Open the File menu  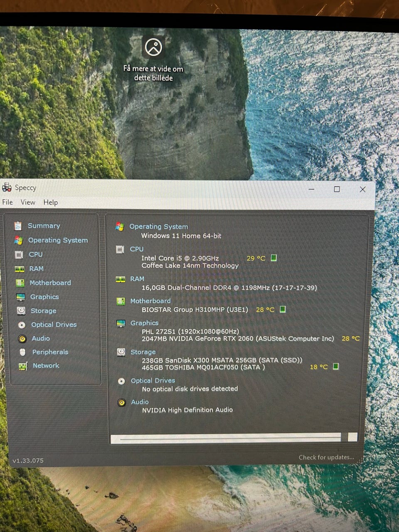7,202
